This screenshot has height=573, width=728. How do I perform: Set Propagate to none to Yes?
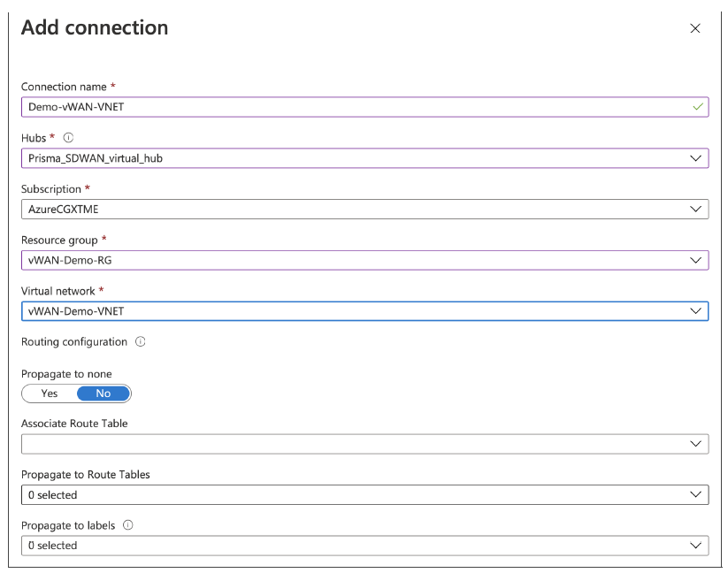pos(50,393)
